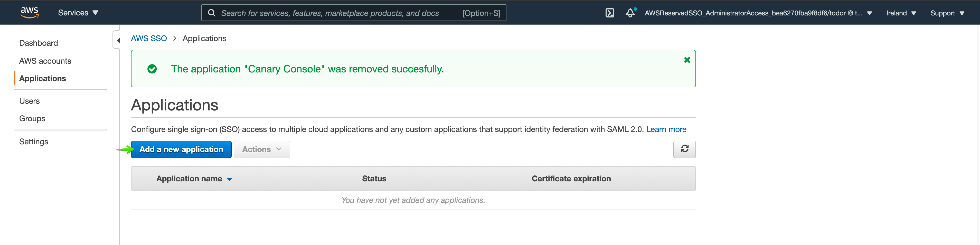Click the AWS logo home icon
Viewport: 980px width, 245px height.
coord(29,13)
